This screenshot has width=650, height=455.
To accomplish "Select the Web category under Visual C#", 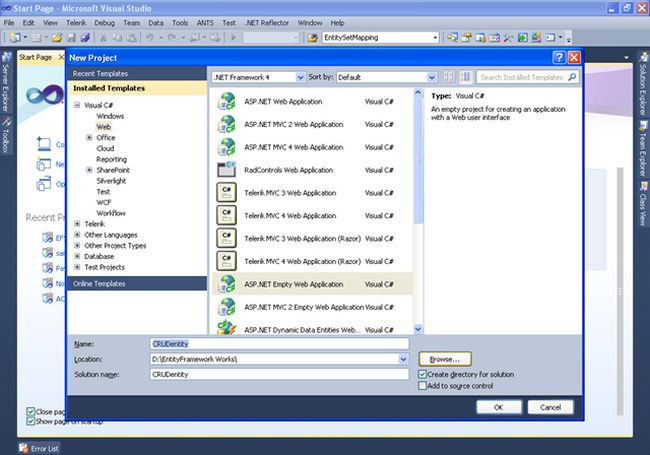I will [104, 127].
